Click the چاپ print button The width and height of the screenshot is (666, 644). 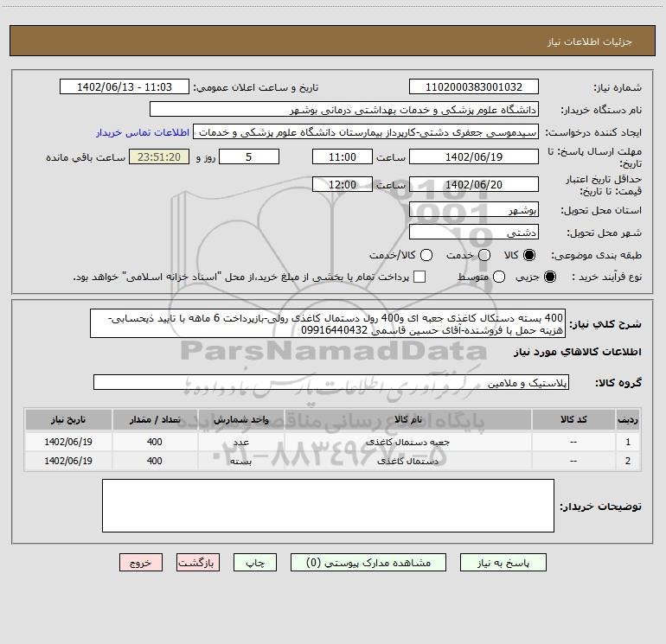coord(255,563)
